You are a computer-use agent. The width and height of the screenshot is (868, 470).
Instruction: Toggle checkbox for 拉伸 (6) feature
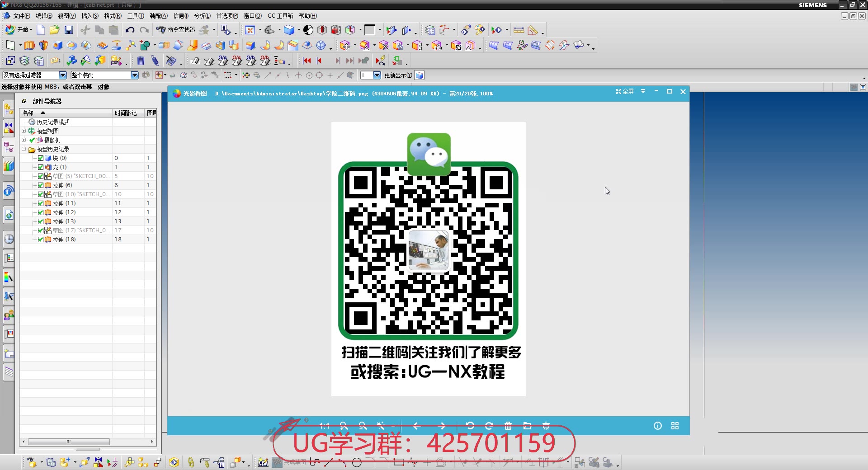(x=41, y=185)
